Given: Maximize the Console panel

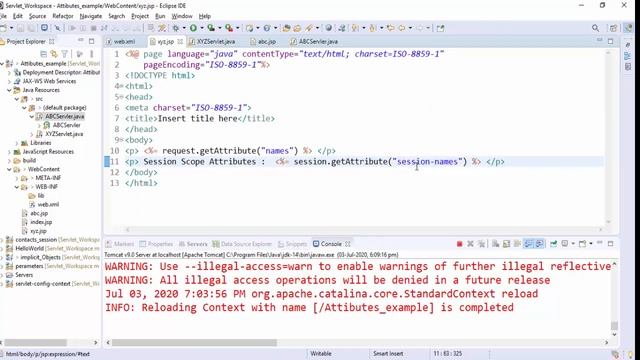Looking at the screenshot, I should click(x=611, y=244).
